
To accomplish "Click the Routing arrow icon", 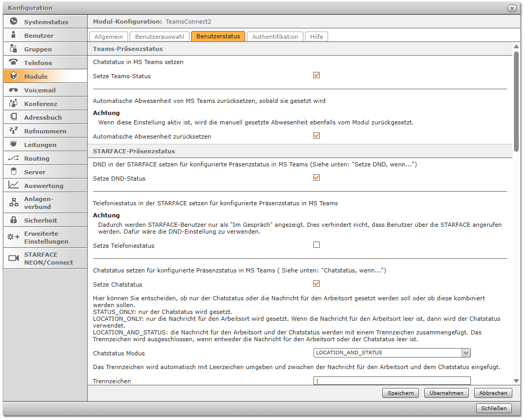I will click(x=14, y=158).
